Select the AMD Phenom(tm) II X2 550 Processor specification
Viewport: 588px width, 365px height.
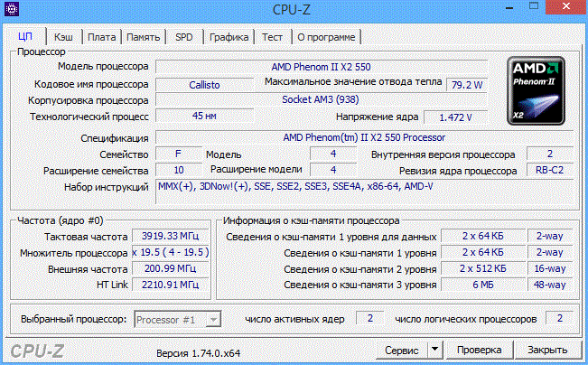coord(365,137)
